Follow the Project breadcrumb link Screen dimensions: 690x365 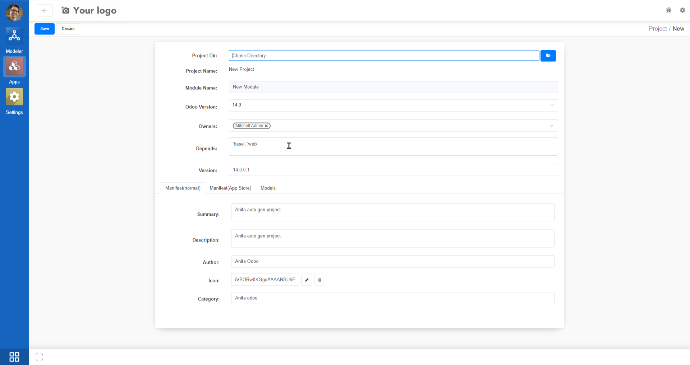[x=657, y=29]
